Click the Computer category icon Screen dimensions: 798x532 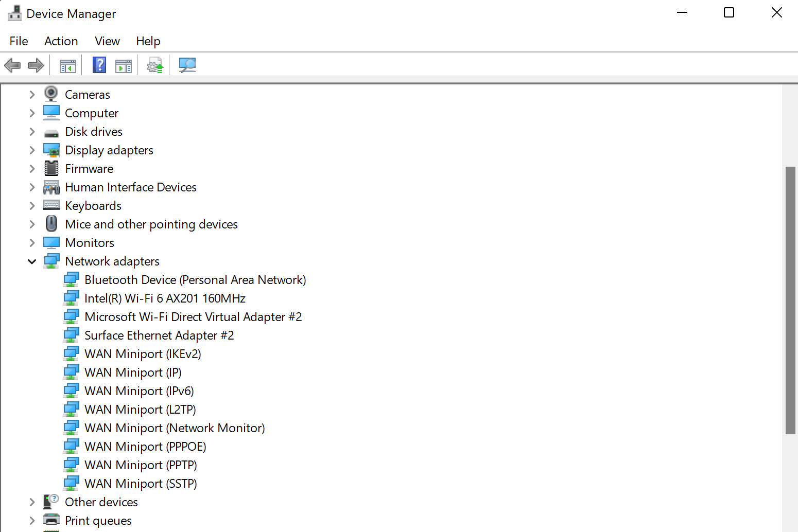coord(51,113)
